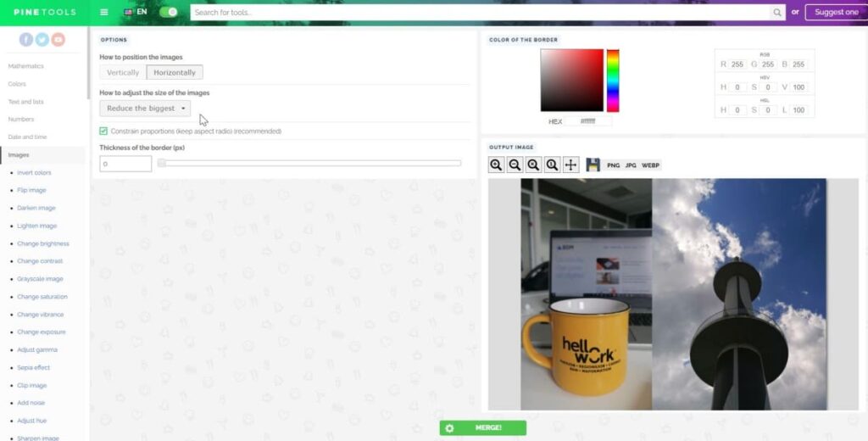Open the Change brightness tool
Viewport: 868px width, 441px height.
(43, 243)
